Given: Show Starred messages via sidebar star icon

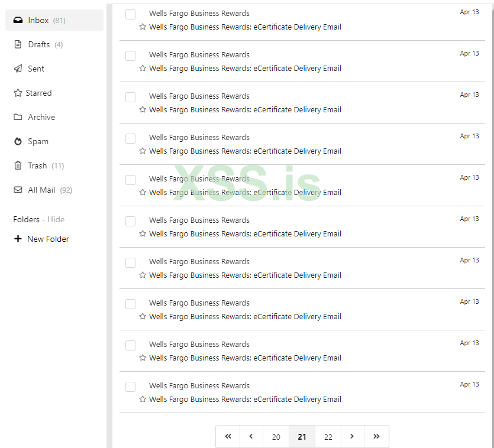Looking at the screenshot, I should tap(18, 93).
